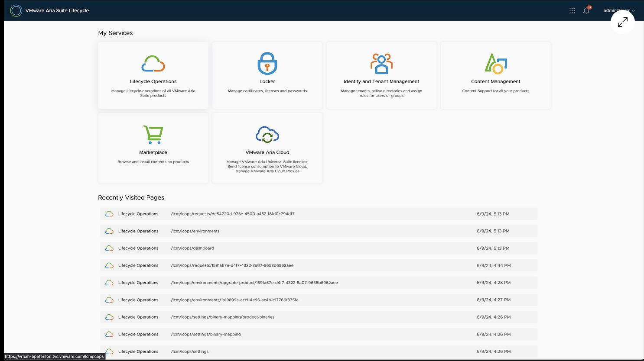The image size is (644, 361).
Task: Open Lifecycle Operations service title
Action: 153,81
